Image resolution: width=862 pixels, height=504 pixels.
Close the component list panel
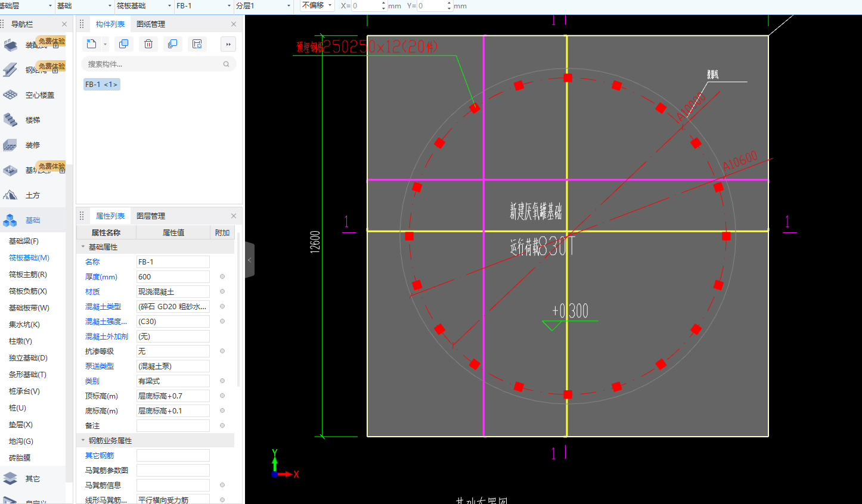click(234, 24)
